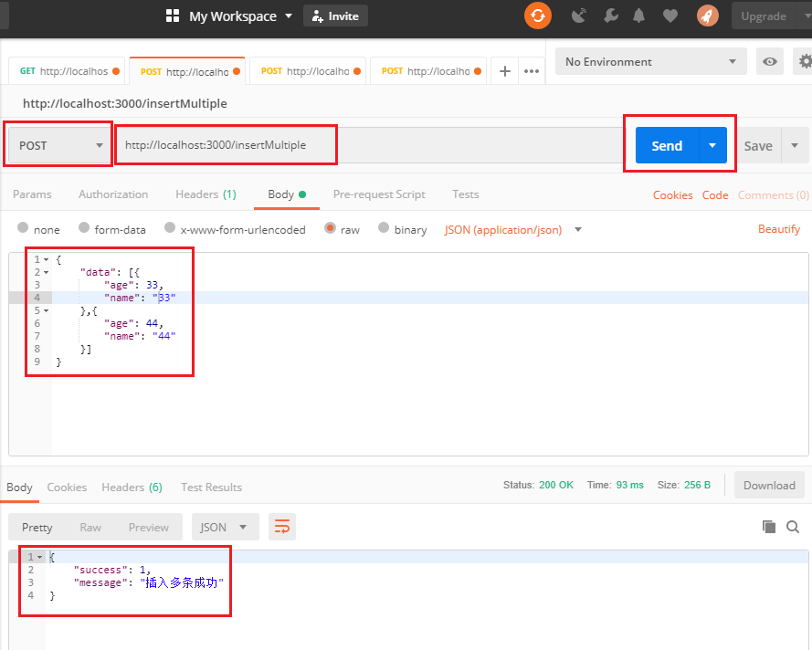Click the Download response button
Screen dimensions: 812x650
pyautogui.click(x=769, y=485)
